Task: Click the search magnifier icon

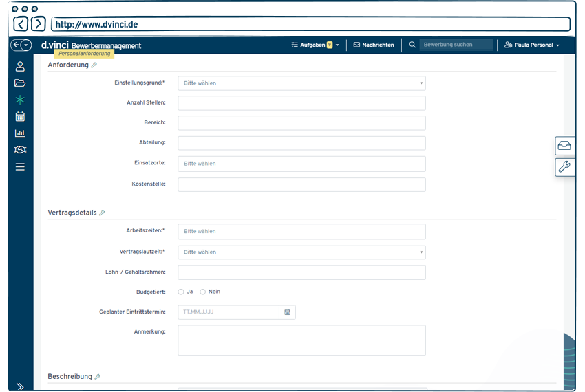Action: click(412, 45)
